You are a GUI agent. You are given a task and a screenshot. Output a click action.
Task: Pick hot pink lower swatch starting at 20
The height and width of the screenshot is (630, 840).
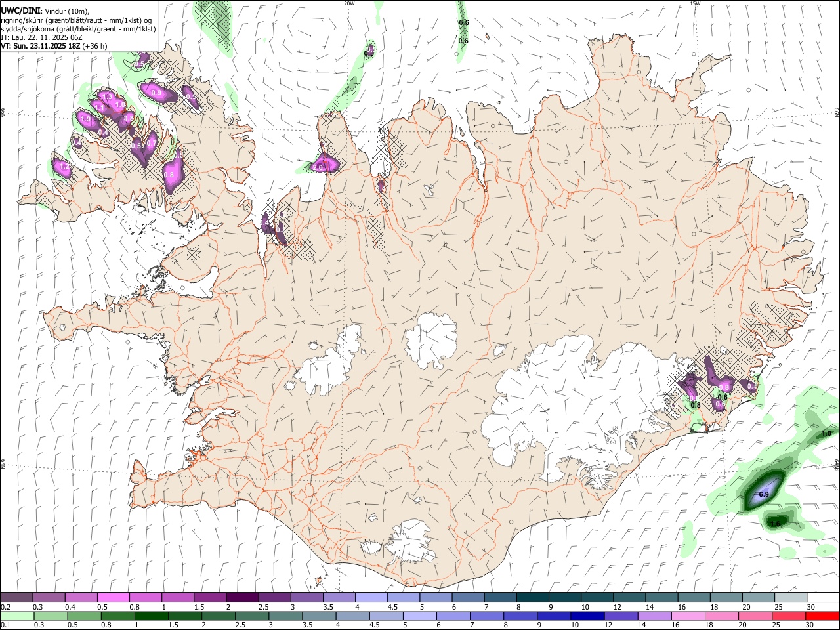click(x=755, y=616)
